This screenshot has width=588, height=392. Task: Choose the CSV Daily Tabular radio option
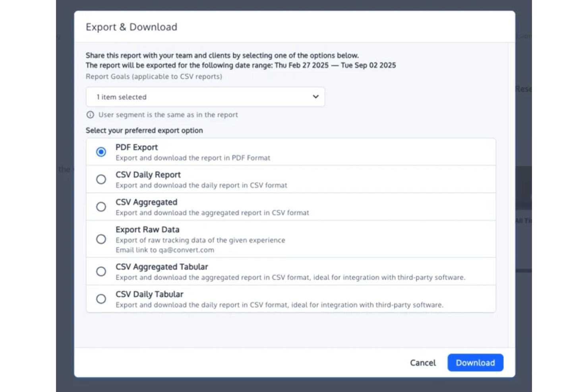pyautogui.click(x=101, y=299)
